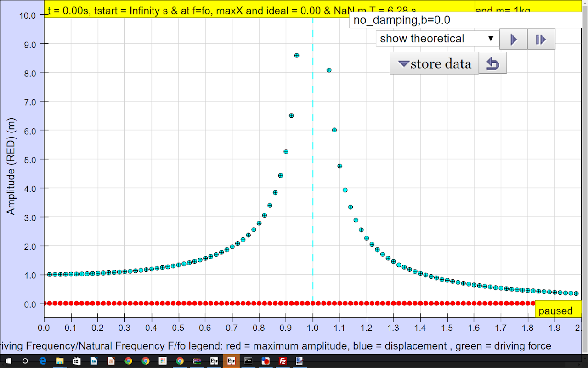This screenshot has height=368, width=588.
Task: Launch Microsoft Edge from the taskbar
Action: pos(43,361)
